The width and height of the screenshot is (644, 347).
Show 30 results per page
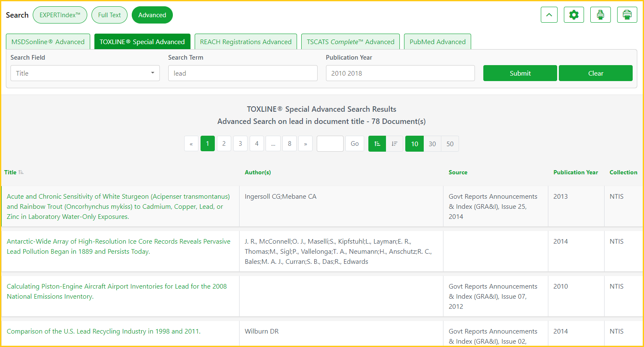[432, 144]
